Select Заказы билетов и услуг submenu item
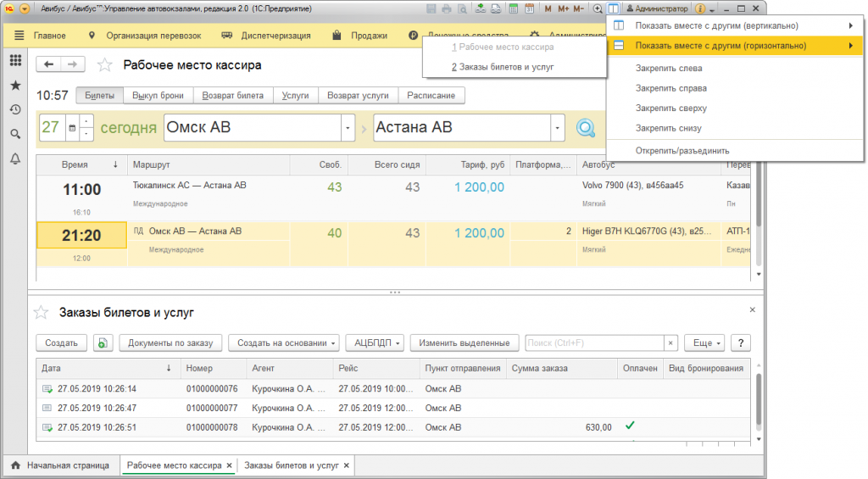The height and width of the screenshot is (479, 868). tap(502, 66)
